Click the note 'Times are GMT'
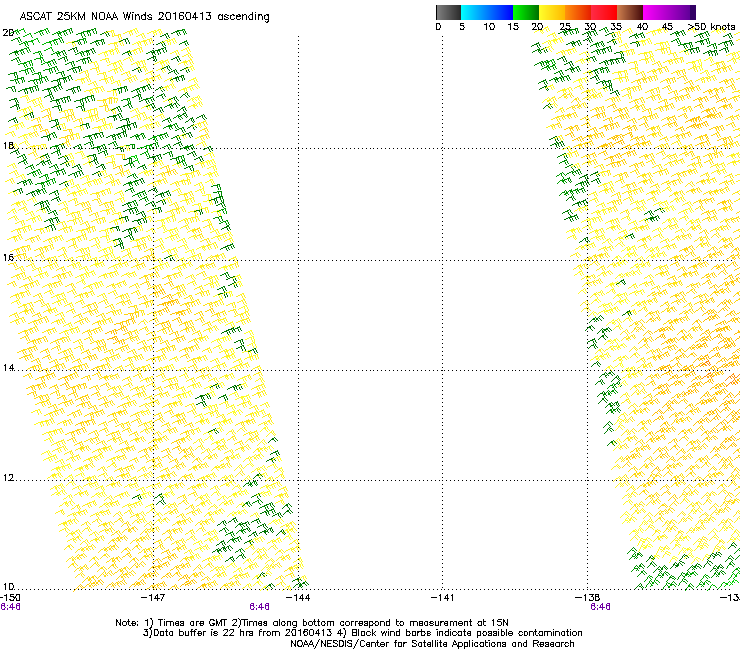 tap(192, 623)
